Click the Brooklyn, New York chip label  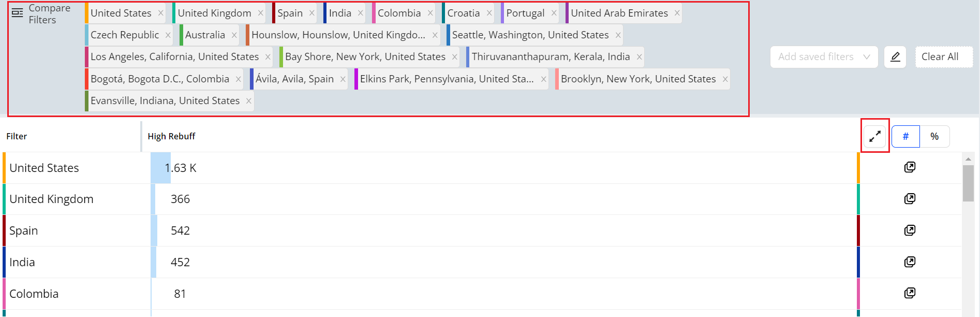click(639, 79)
